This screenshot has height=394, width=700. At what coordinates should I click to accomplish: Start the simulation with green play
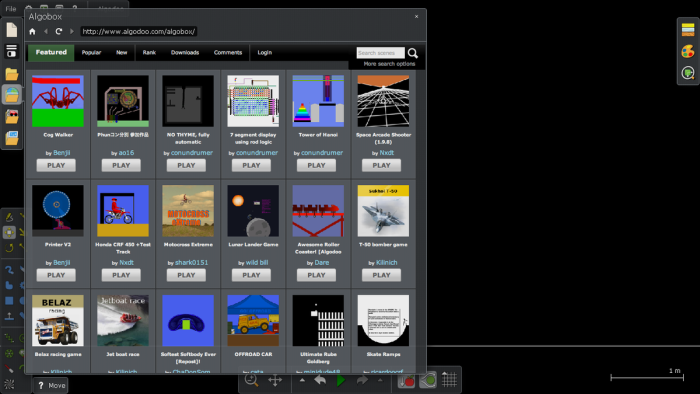(x=341, y=380)
